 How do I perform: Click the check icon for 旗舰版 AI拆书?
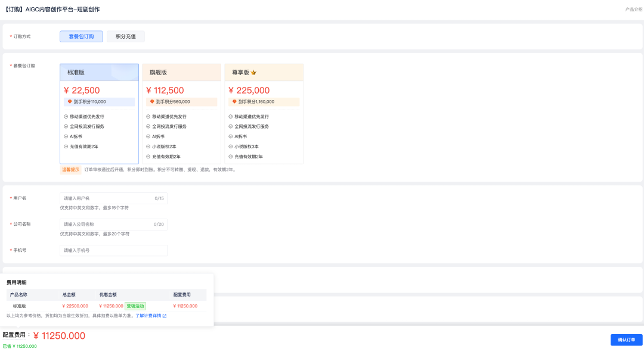click(148, 136)
